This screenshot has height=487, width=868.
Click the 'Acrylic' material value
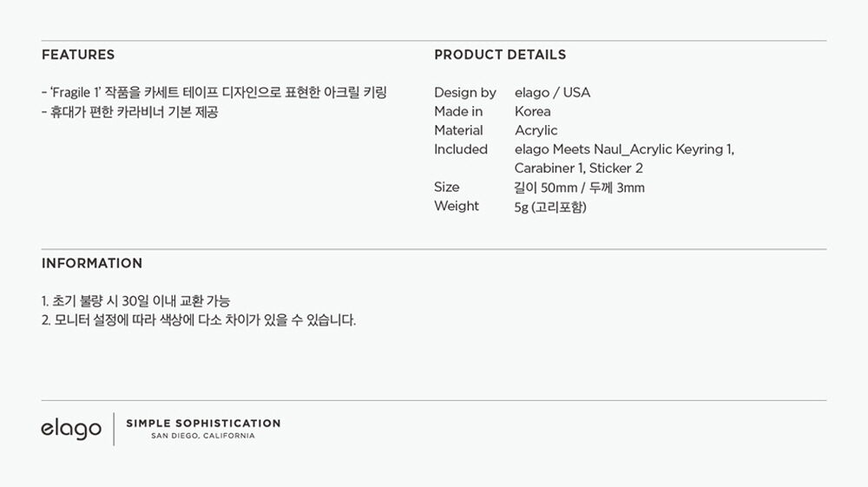point(536,130)
